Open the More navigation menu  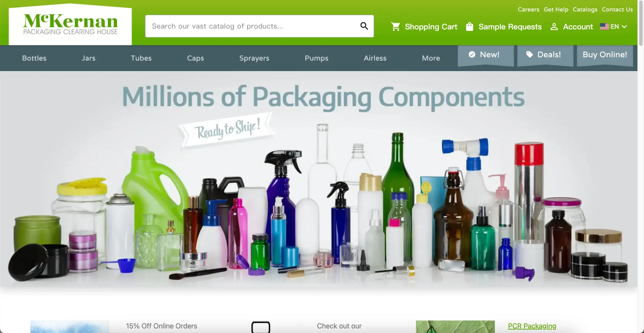pos(431,58)
